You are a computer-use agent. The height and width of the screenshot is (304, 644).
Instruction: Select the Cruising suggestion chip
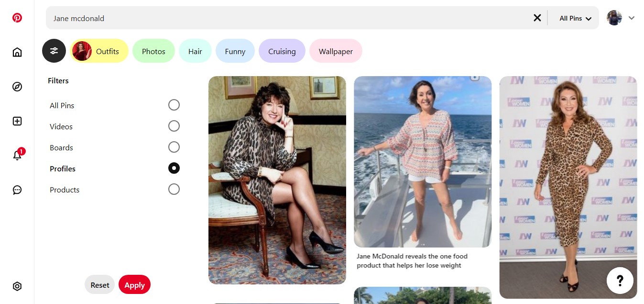(x=282, y=50)
